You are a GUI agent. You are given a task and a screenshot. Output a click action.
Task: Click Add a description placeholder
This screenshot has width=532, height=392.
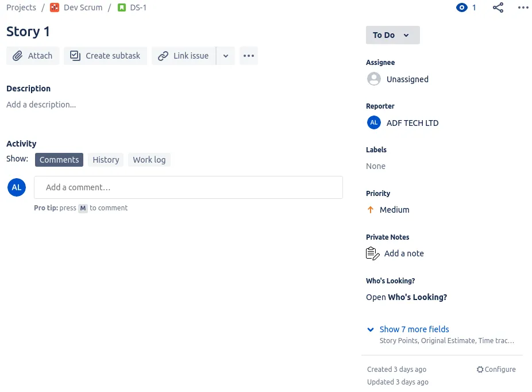click(41, 105)
